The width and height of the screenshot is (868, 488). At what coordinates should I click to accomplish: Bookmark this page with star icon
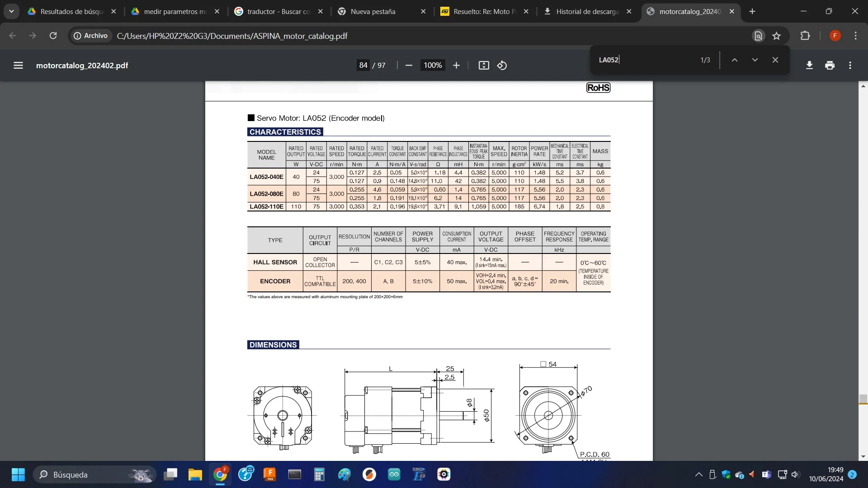[776, 36]
